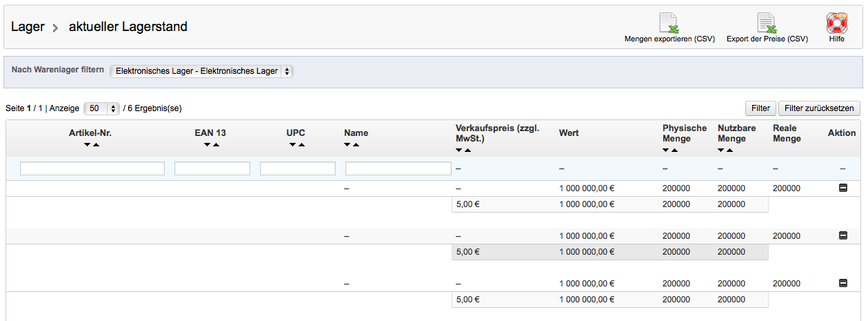Image resolution: width=868 pixels, height=321 pixels.
Task: Collapse the first row's minus action icon
Action: click(x=842, y=188)
